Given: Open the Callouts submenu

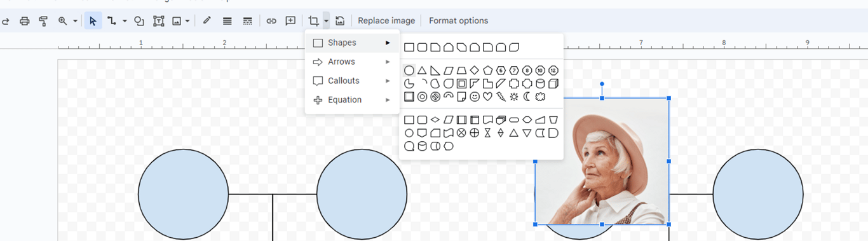Looking at the screenshot, I should pos(352,81).
